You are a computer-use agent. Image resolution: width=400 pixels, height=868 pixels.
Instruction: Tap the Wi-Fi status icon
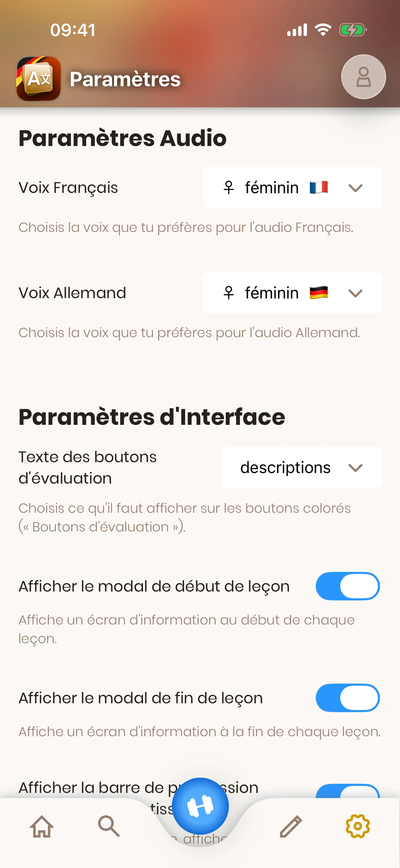323,30
